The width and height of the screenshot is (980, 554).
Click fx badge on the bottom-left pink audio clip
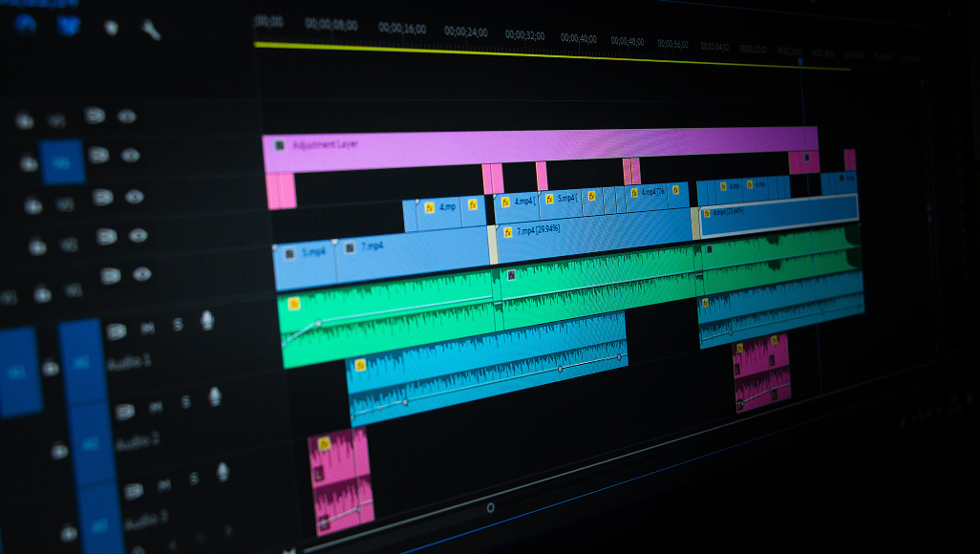tap(324, 443)
